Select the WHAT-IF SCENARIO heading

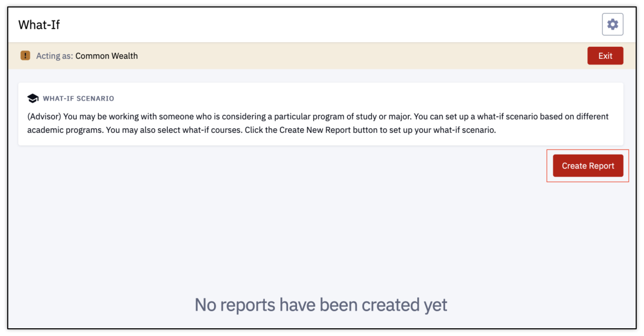tap(79, 98)
